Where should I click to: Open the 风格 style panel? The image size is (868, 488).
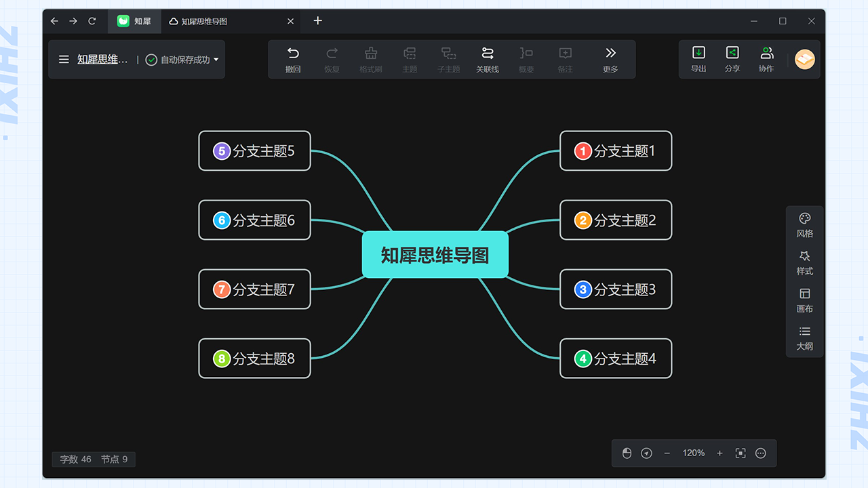pos(804,225)
